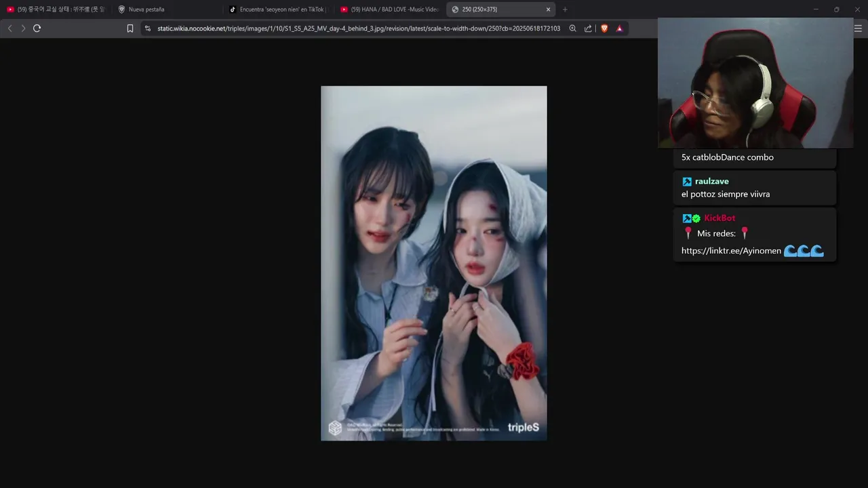Restore down the browser window
The image size is (868, 488).
click(836, 9)
